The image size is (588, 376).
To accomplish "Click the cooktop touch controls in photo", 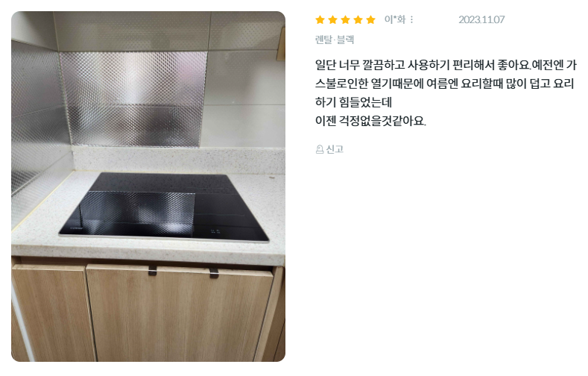I will [215, 231].
